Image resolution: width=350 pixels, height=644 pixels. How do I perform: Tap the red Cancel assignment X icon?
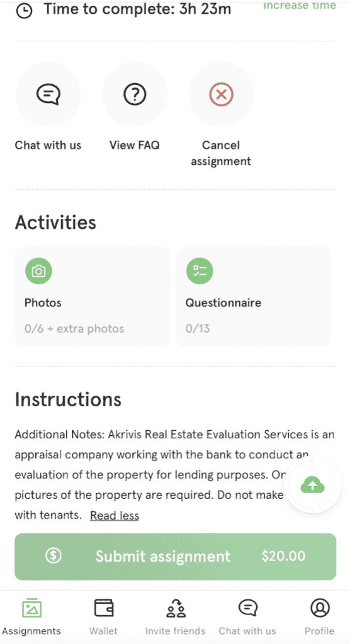(222, 94)
